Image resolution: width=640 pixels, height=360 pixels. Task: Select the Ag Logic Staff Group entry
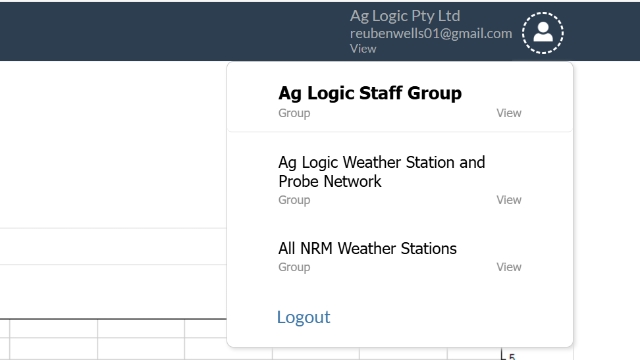click(400, 97)
